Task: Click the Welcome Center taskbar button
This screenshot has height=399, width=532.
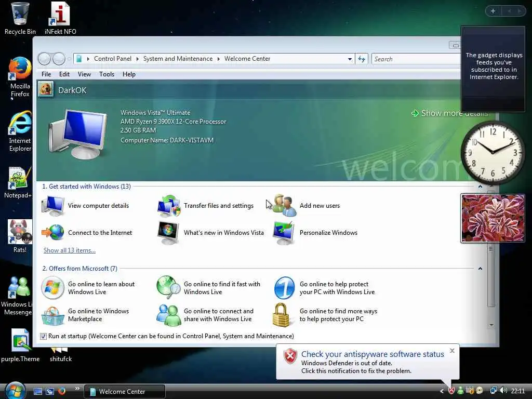Action: click(124, 391)
